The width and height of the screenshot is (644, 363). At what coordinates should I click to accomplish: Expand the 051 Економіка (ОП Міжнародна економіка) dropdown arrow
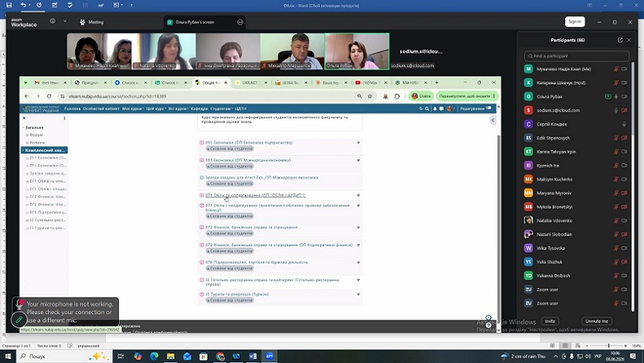[x=358, y=160]
